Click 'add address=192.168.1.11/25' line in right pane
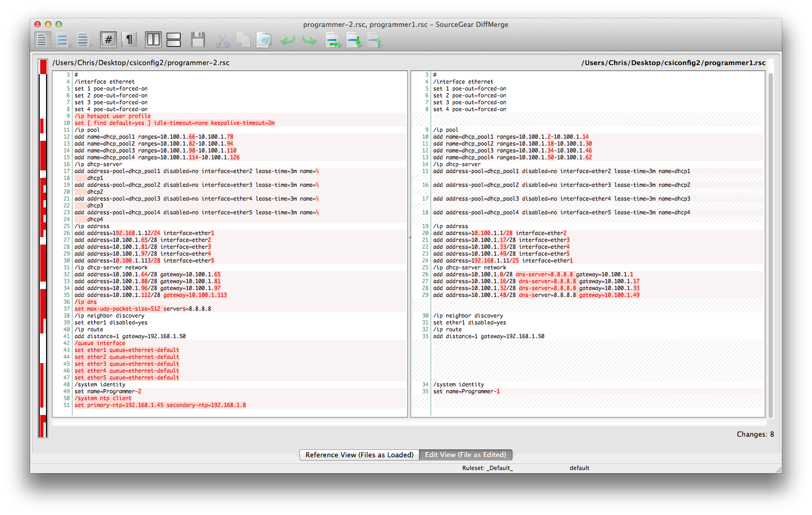This screenshot has width=812, height=515. pyautogui.click(x=503, y=260)
